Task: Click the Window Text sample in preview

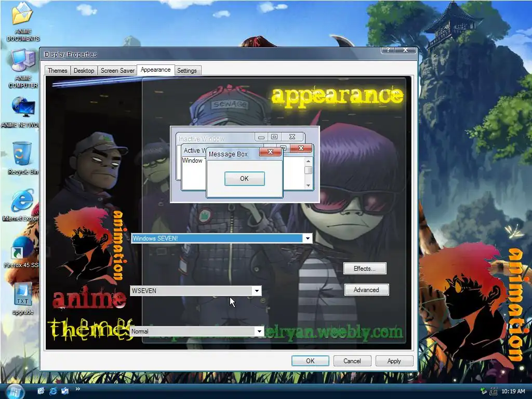Action: tap(193, 161)
